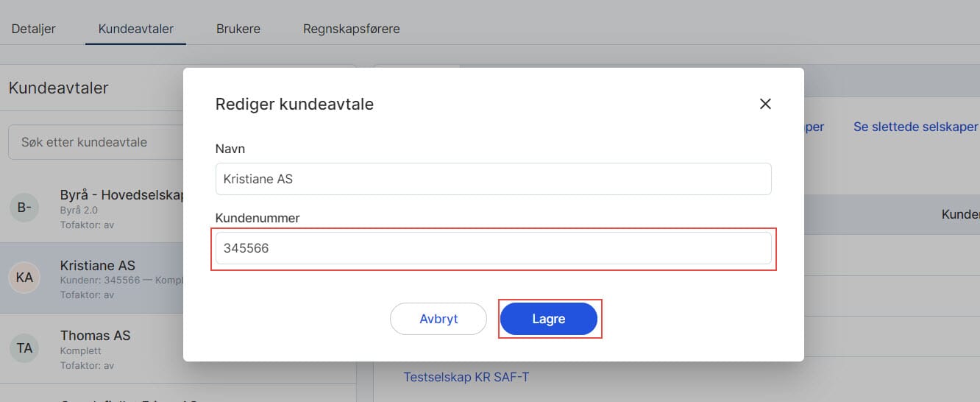Click the Søk etter kundeavtale search box
The width and height of the screenshot is (980, 402).
[96, 142]
